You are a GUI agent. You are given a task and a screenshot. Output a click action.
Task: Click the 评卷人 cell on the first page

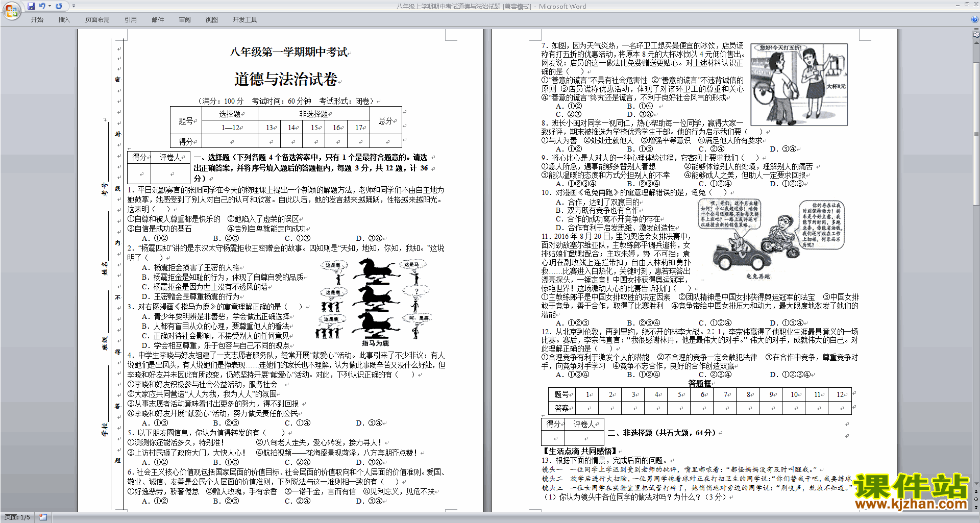[x=170, y=157]
